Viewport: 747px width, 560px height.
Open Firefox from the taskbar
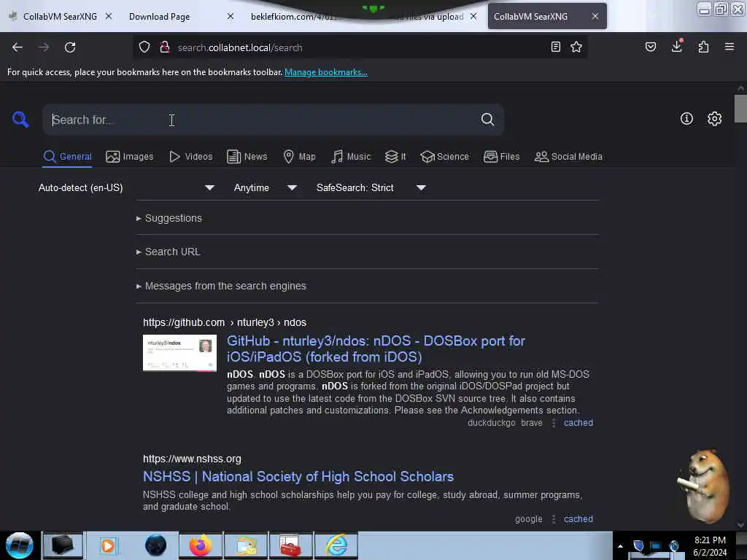(x=201, y=545)
